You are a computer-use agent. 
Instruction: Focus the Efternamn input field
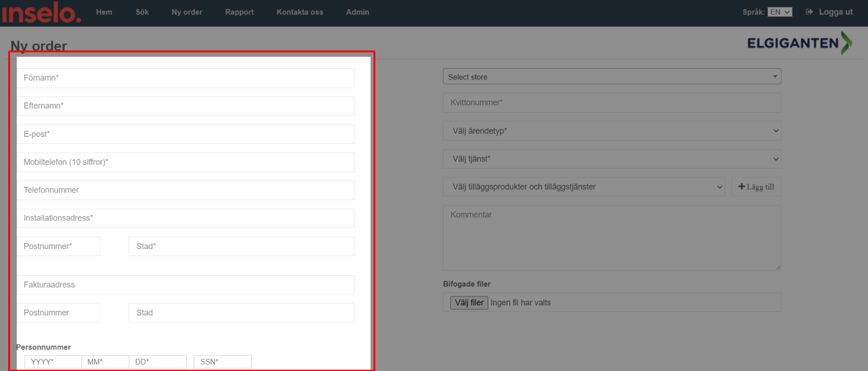point(185,106)
